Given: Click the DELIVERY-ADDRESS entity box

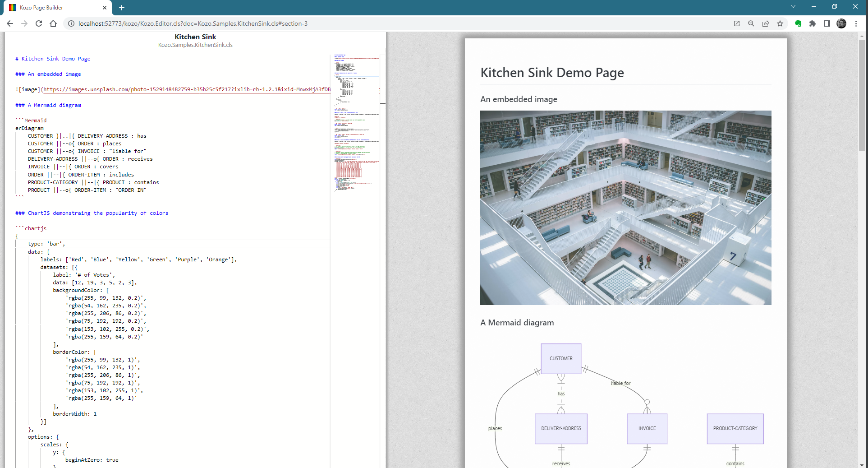Looking at the screenshot, I should pyautogui.click(x=561, y=428).
